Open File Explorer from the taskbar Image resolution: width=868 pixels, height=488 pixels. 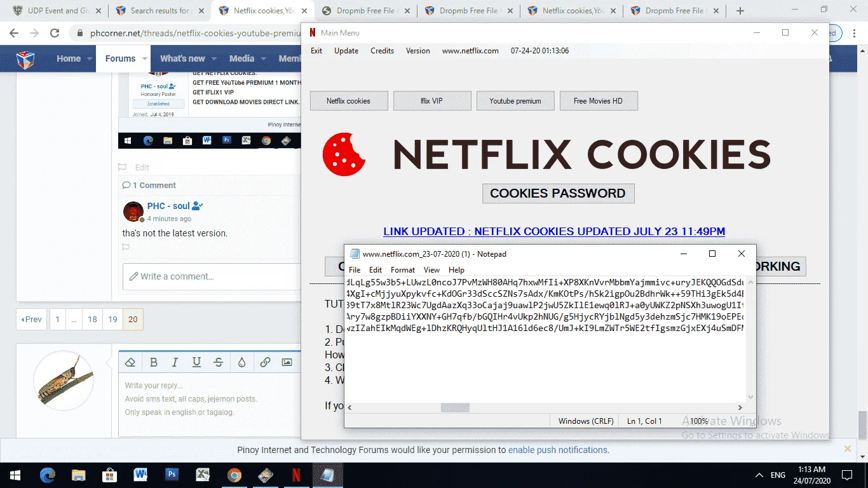coord(79,475)
